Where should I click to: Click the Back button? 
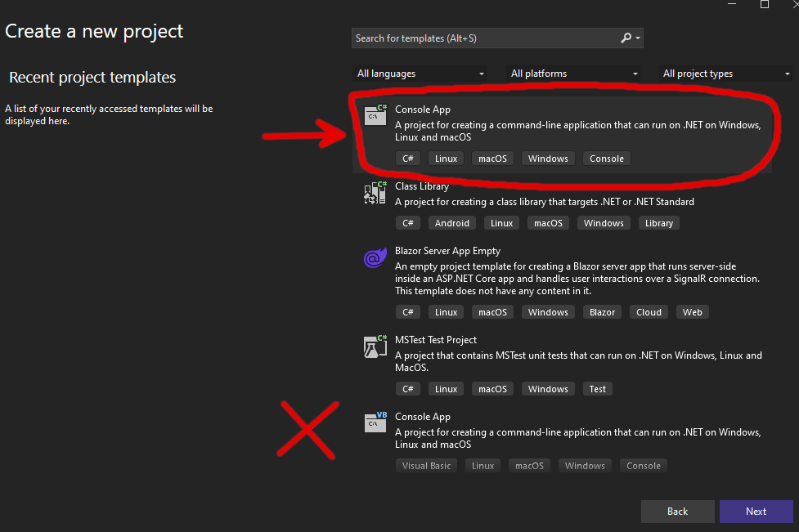pyautogui.click(x=677, y=511)
